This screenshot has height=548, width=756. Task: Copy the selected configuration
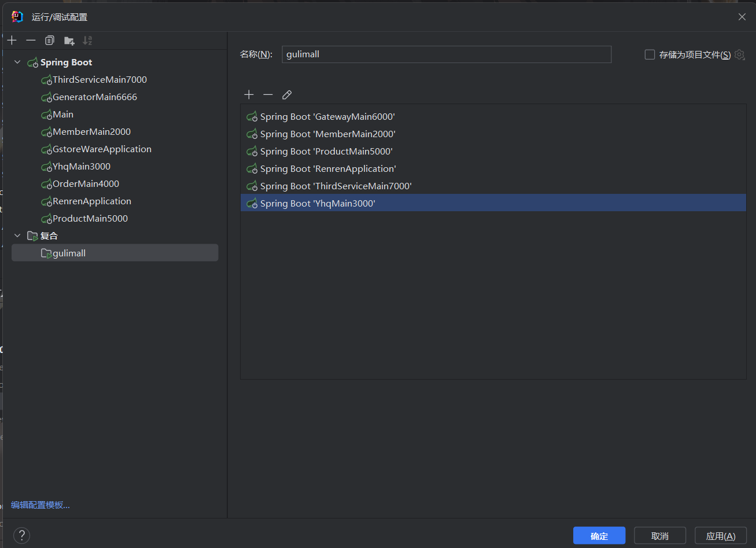50,41
